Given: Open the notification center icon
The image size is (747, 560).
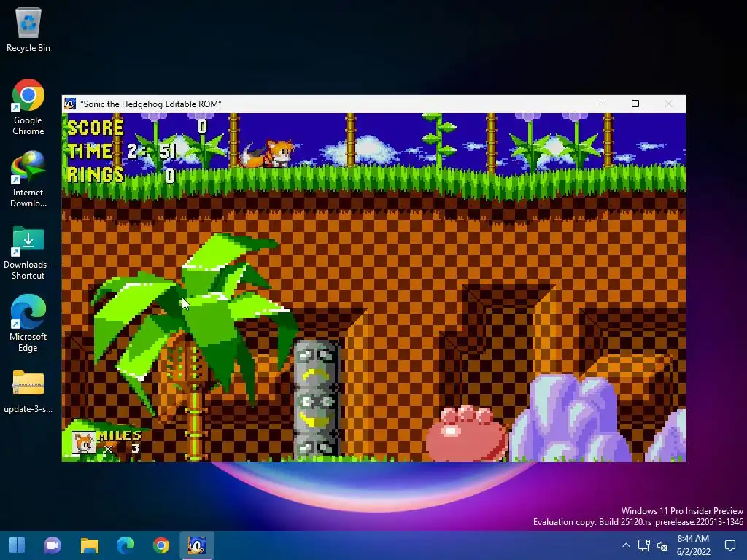Looking at the screenshot, I should [x=729, y=545].
